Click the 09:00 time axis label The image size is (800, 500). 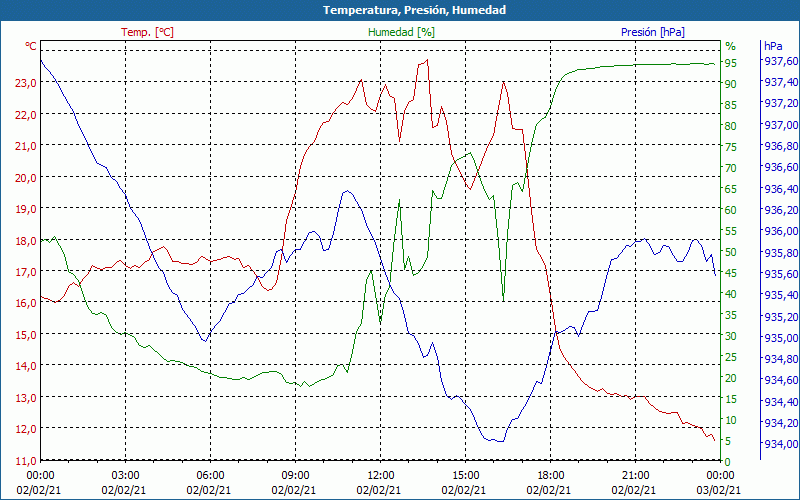tap(295, 476)
